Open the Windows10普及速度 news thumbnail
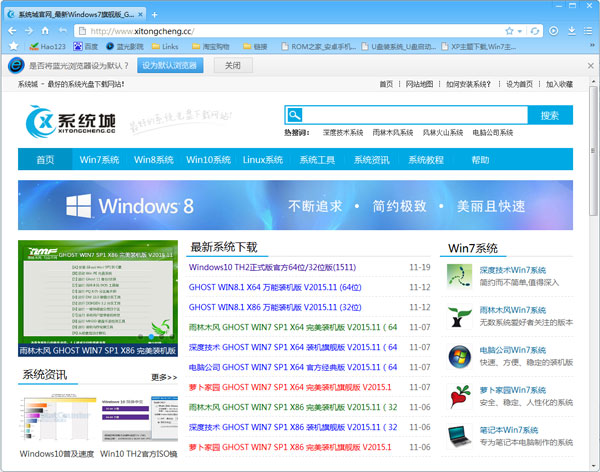Viewport: 600px width, 472px height. pos(57,418)
